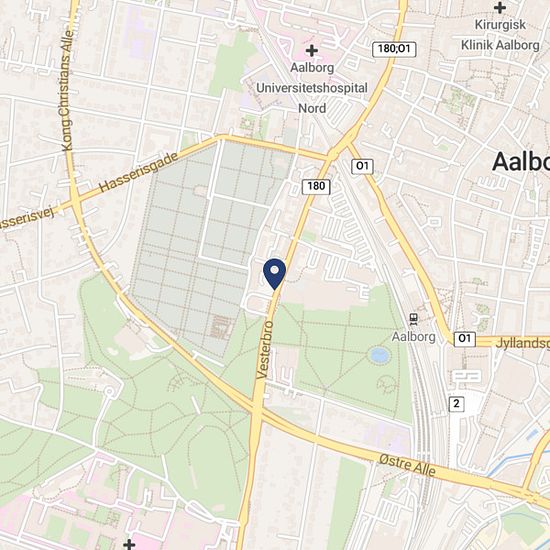Click the hospital cross icon at bottom edge
Viewport: 550px width, 550px height.
click(129, 545)
